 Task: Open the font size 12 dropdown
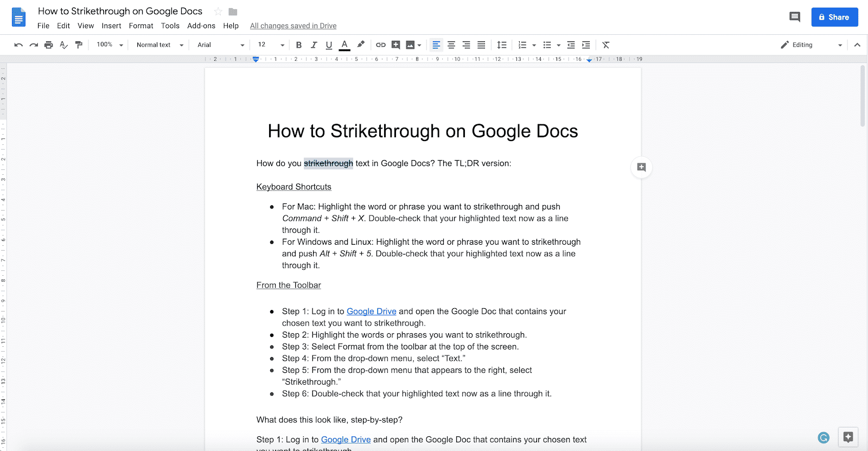tap(271, 45)
